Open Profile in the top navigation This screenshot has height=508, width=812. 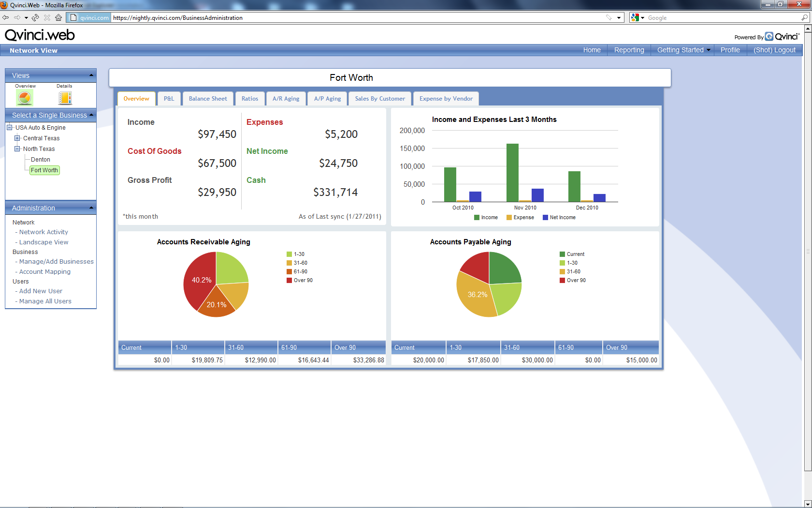(730, 50)
